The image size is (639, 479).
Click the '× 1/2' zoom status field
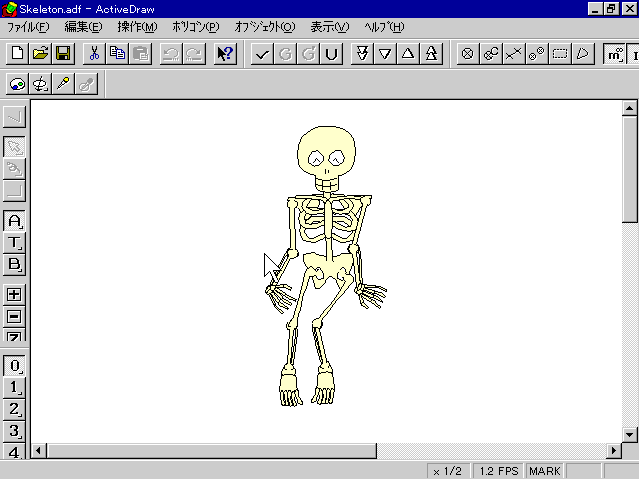(x=448, y=471)
